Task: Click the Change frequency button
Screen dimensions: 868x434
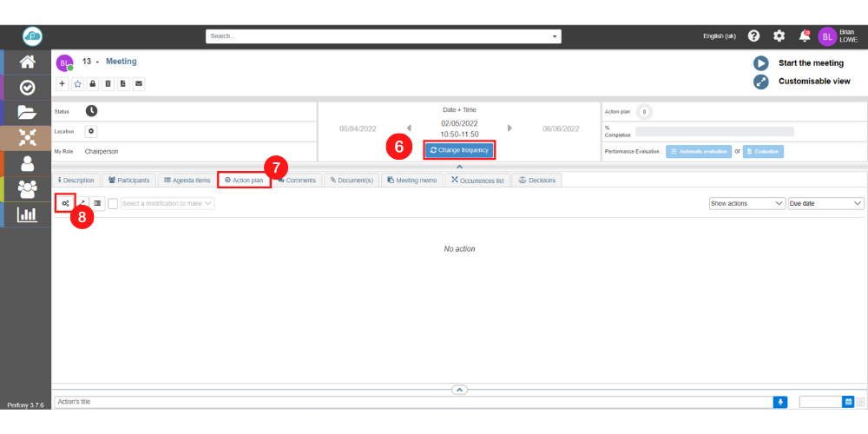Action: [459, 150]
